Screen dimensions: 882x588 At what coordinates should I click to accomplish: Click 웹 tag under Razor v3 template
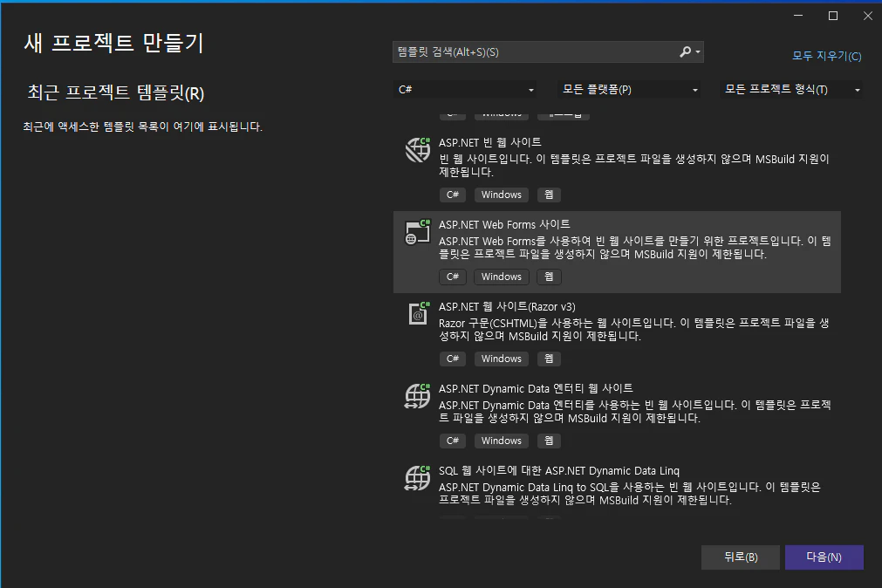click(549, 359)
